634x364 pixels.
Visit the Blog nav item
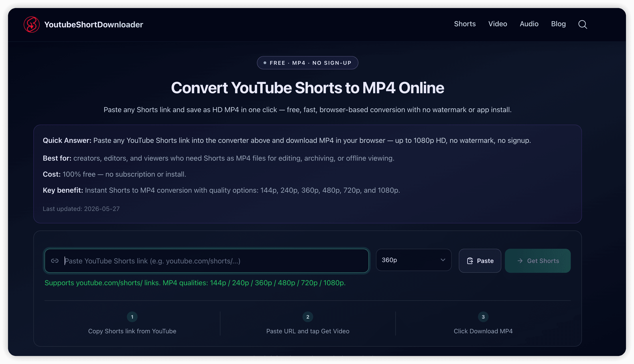558,24
